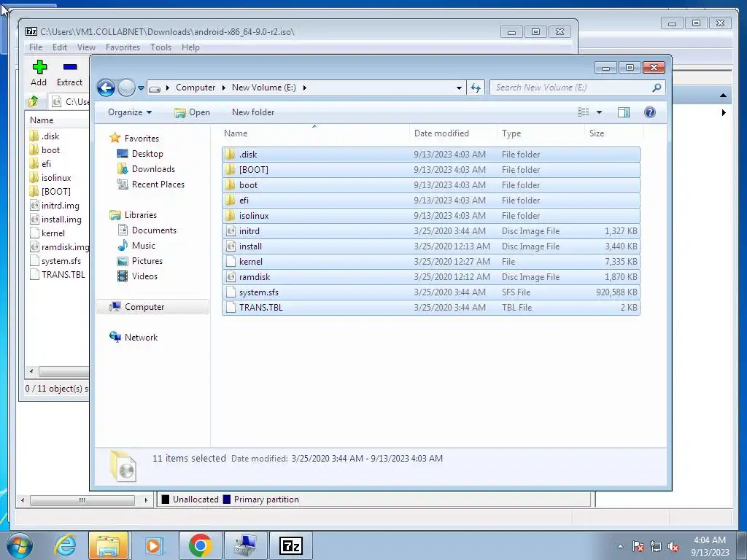Go back in Explorer navigation

click(x=106, y=87)
